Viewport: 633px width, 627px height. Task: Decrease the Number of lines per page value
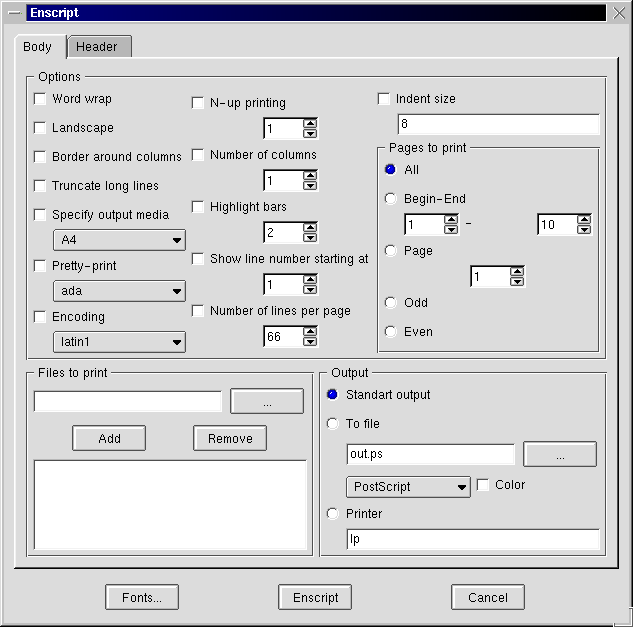310,342
